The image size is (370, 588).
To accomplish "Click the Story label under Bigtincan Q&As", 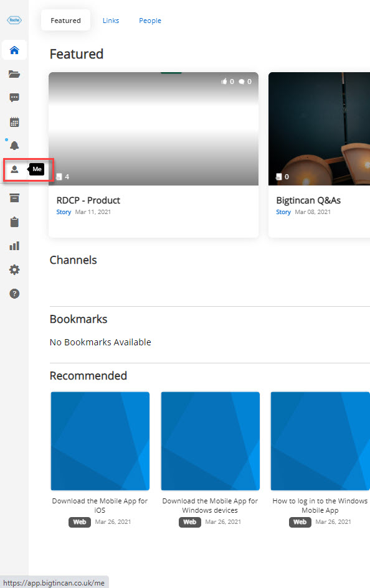I will click(283, 212).
